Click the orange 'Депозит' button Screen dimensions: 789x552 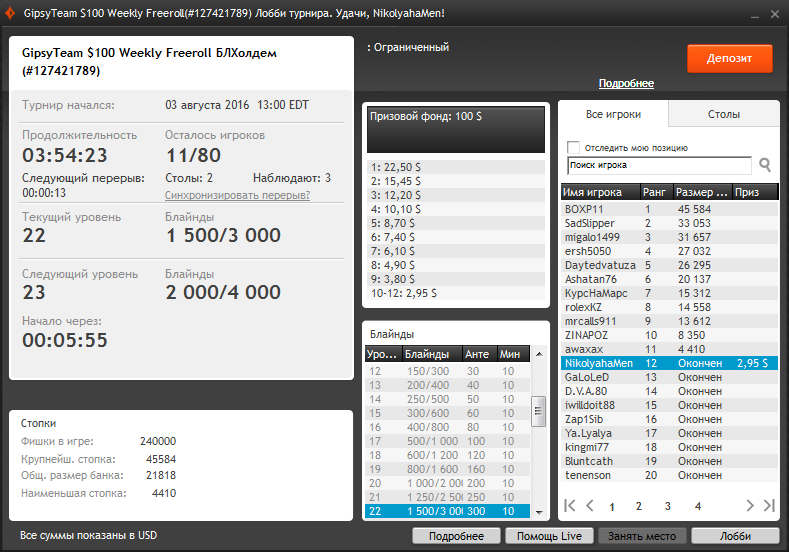click(730, 58)
